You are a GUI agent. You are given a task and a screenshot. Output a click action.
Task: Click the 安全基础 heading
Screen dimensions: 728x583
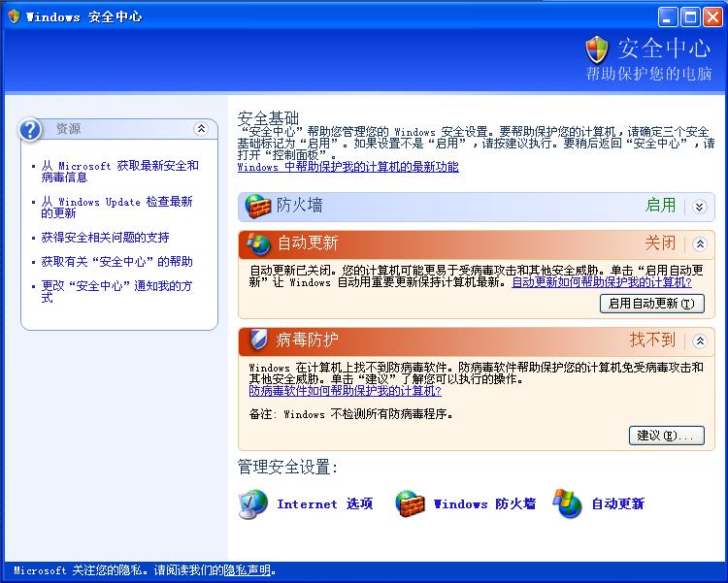coord(268,118)
